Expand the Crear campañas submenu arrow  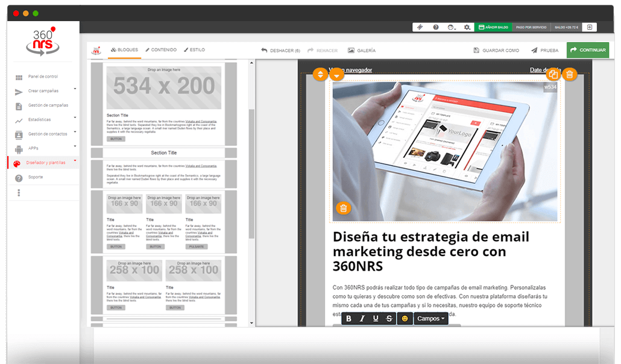pos(75,89)
